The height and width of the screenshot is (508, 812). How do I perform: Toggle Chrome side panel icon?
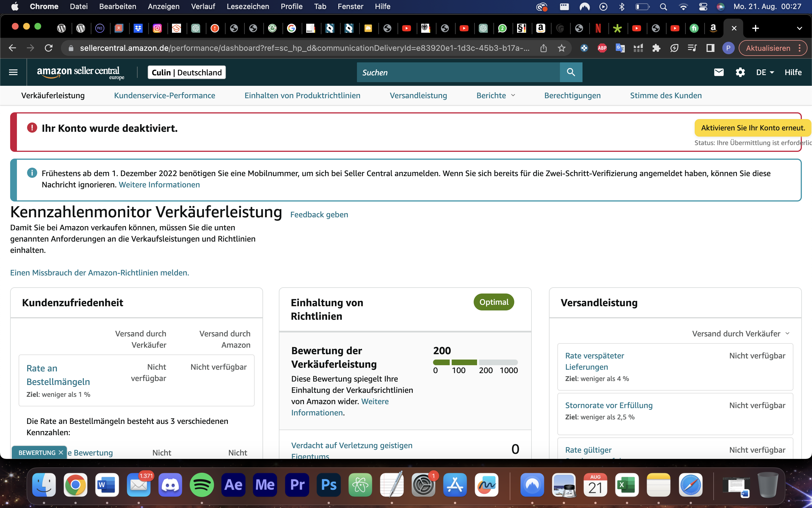tap(710, 48)
